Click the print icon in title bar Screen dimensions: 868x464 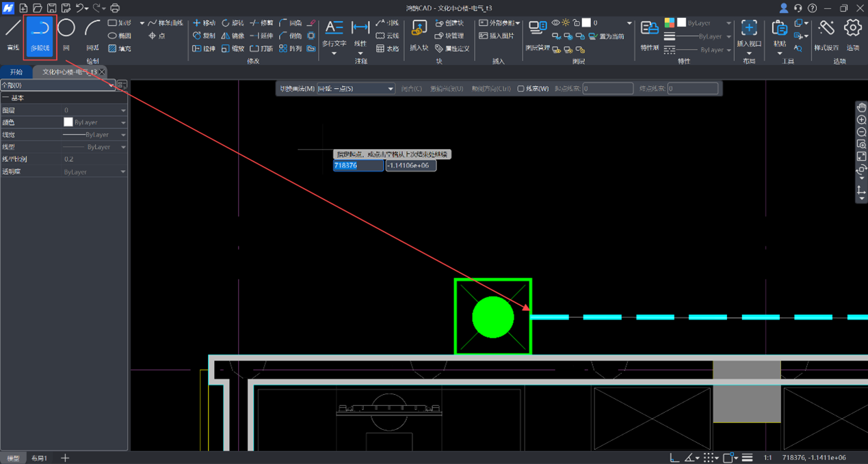pyautogui.click(x=115, y=8)
